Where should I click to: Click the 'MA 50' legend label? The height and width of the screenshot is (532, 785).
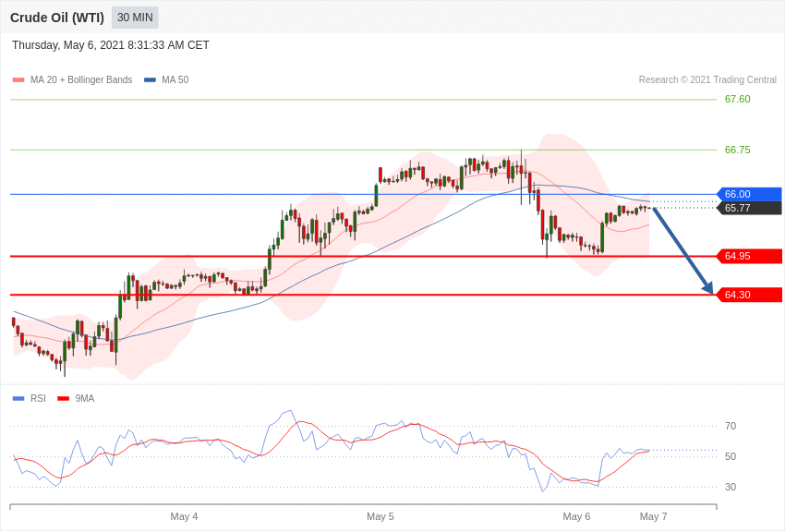[175, 79]
